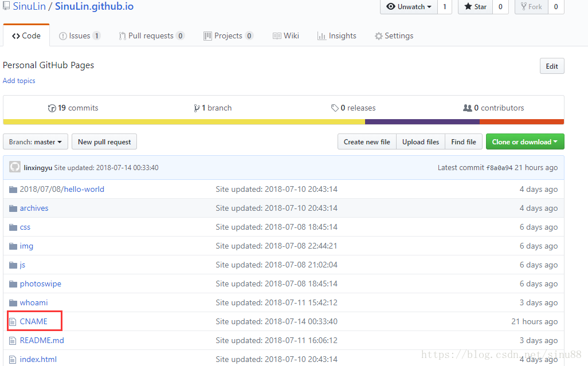Click the Edit description button
588x366 pixels.
[552, 66]
